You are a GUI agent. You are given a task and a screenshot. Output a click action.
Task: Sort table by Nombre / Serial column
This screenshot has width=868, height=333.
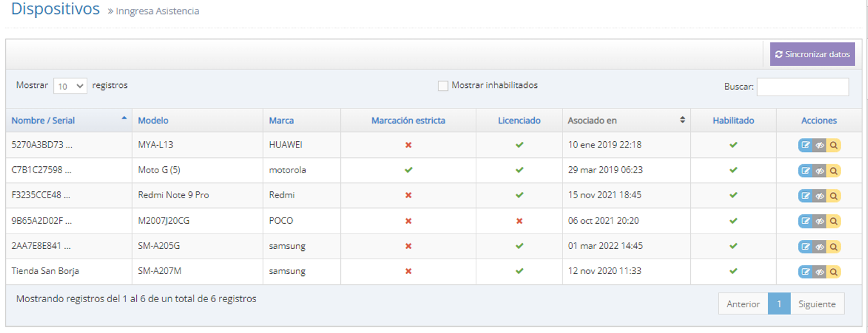click(44, 121)
